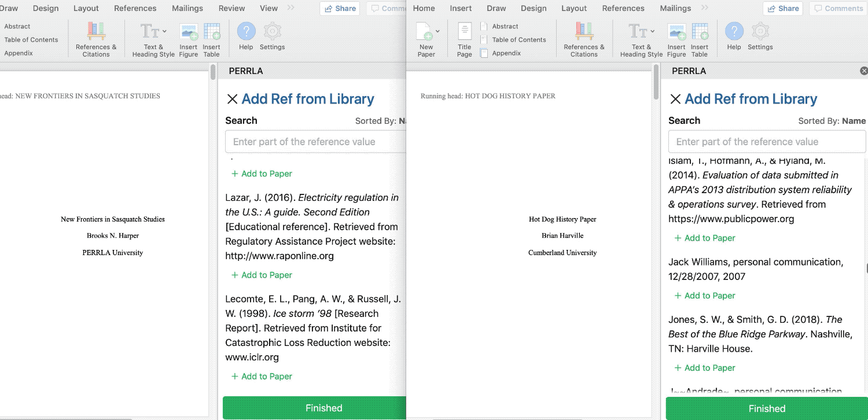Add the Jack Williams personal communication to paper
The image size is (868, 420).
pos(705,296)
